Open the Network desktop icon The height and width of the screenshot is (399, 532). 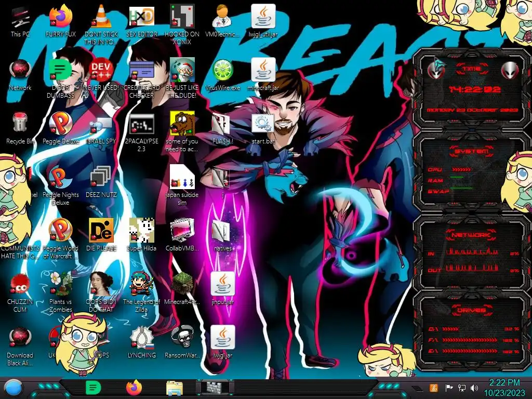click(20, 75)
